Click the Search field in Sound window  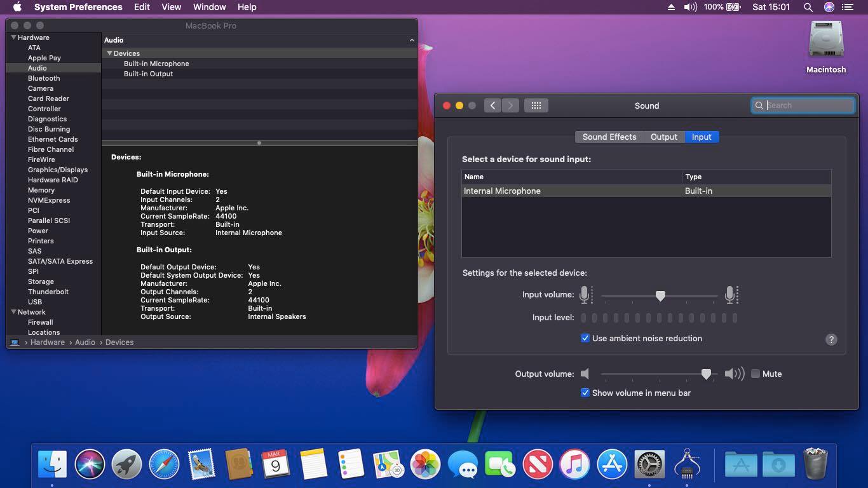click(x=808, y=105)
